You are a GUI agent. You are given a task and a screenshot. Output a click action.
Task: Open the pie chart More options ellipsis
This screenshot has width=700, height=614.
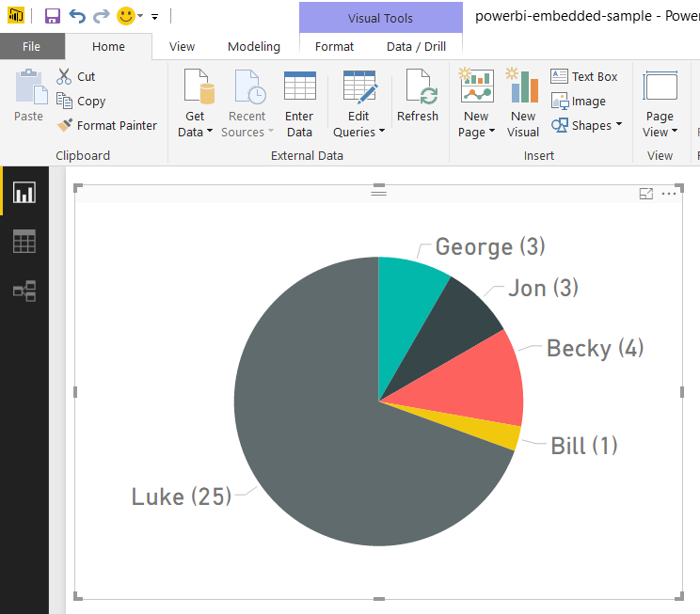coord(669,194)
